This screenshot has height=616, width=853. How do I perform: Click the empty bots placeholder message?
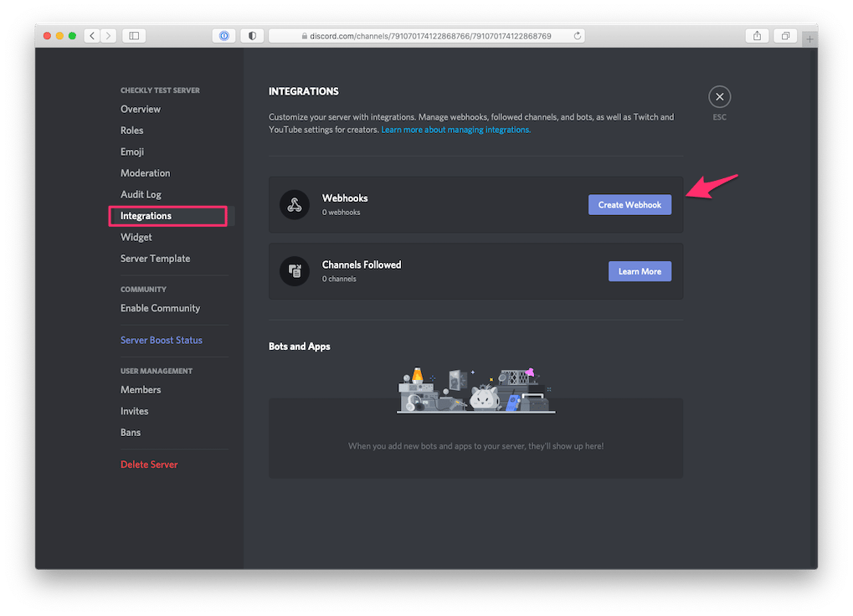(x=476, y=446)
